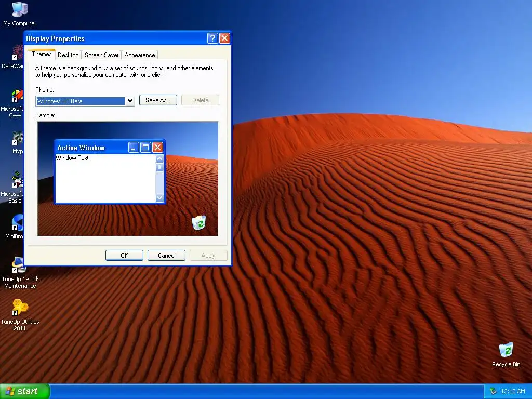Select the TuneUp 1-Click Maintenance icon
Viewport: 532px width, 399px height.
[20, 272]
